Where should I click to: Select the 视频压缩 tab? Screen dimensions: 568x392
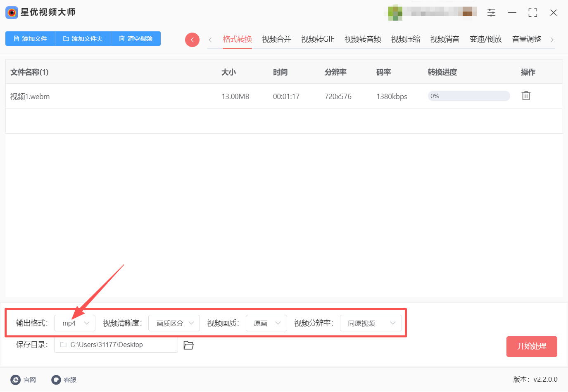(405, 39)
